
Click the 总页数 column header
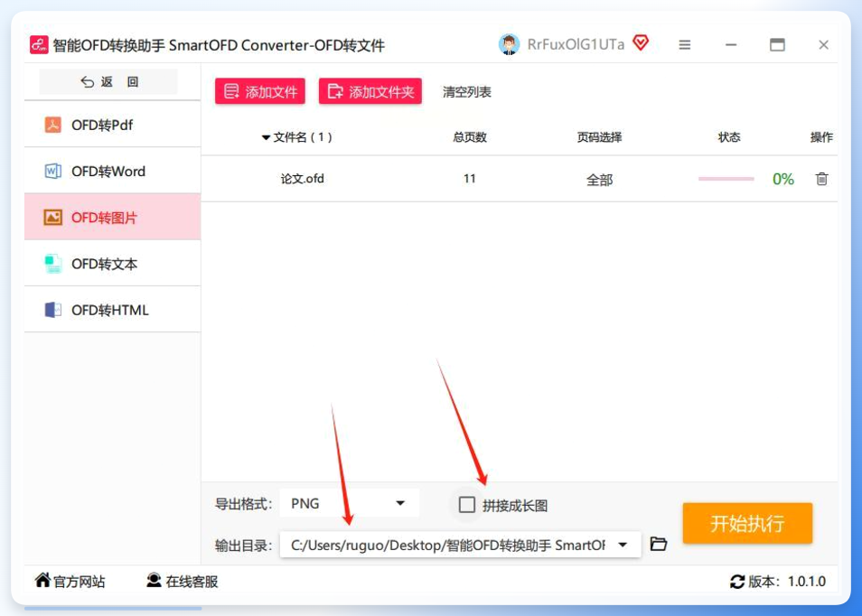click(470, 137)
